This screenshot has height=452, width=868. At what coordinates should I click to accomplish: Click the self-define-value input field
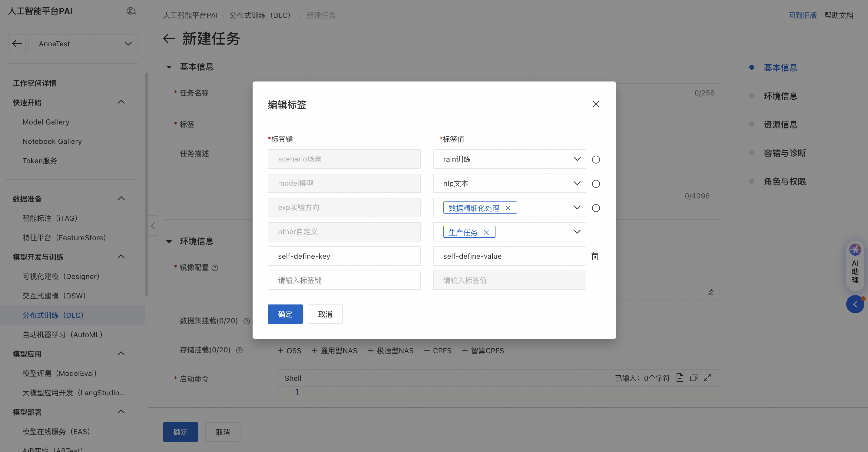click(x=509, y=256)
